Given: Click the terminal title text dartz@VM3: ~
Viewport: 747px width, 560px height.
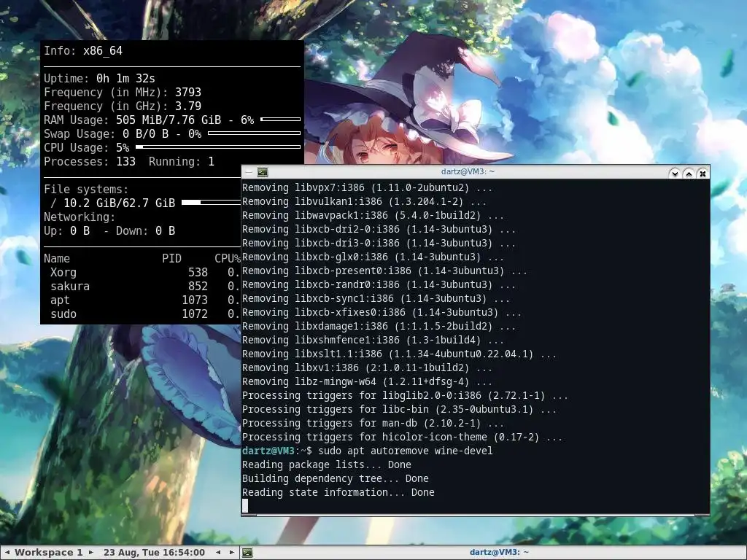Looking at the screenshot, I should click(x=468, y=171).
